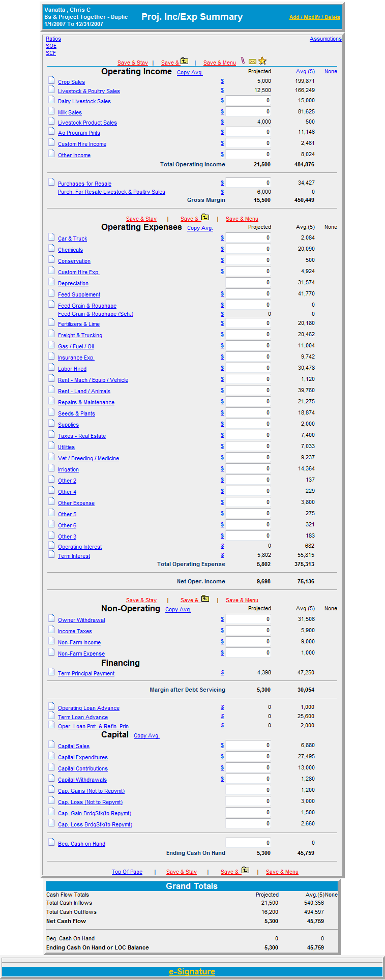Open the note icon beside Purchases for Resale
This screenshot has width=385, height=980.
click(51, 182)
